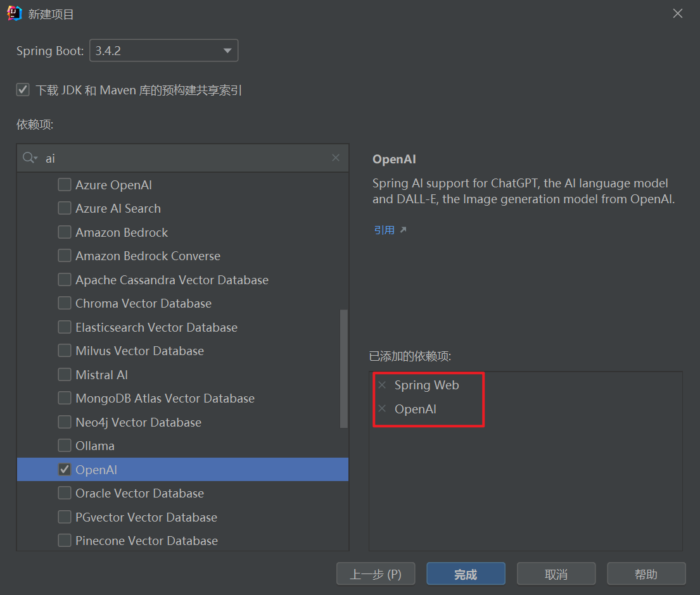This screenshot has width=700, height=595.
Task: Remove Spring Web from added dependencies
Action: click(x=382, y=385)
